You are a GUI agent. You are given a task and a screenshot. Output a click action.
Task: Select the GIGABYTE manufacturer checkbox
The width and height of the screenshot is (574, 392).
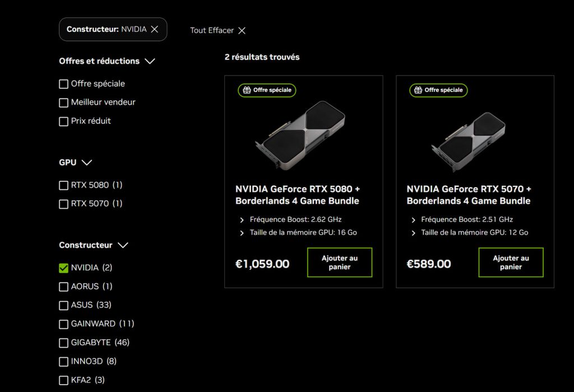[x=63, y=343]
